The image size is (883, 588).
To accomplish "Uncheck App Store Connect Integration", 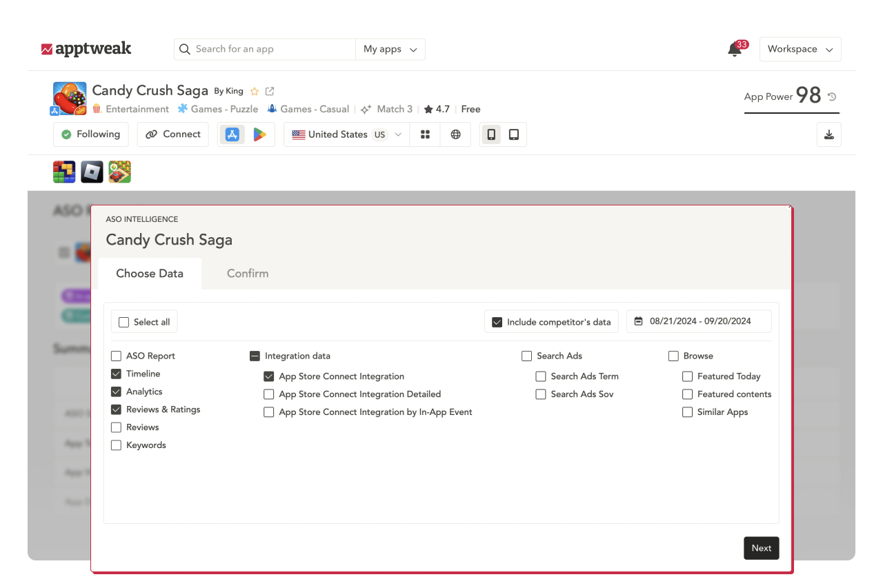I will pyautogui.click(x=268, y=376).
